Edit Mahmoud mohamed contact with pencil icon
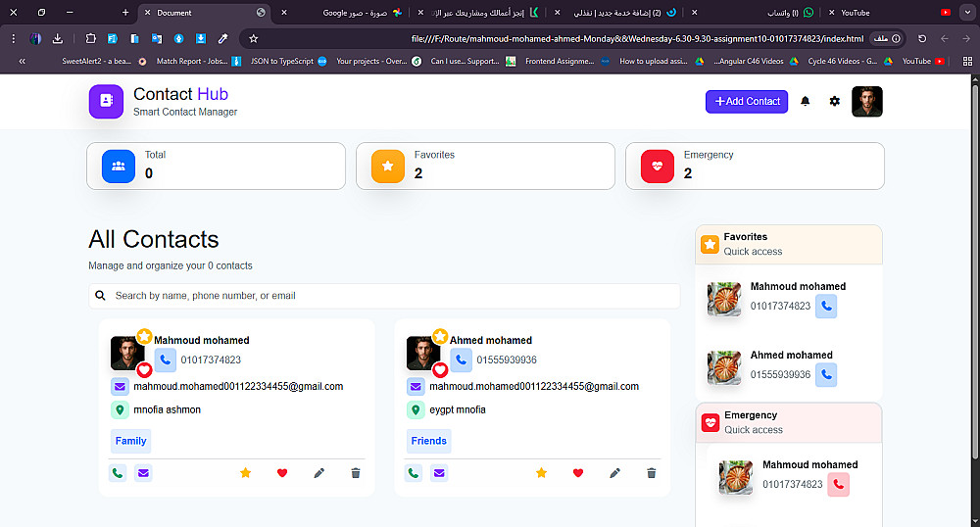The width and height of the screenshot is (980, 527). [x=318, y=473]
